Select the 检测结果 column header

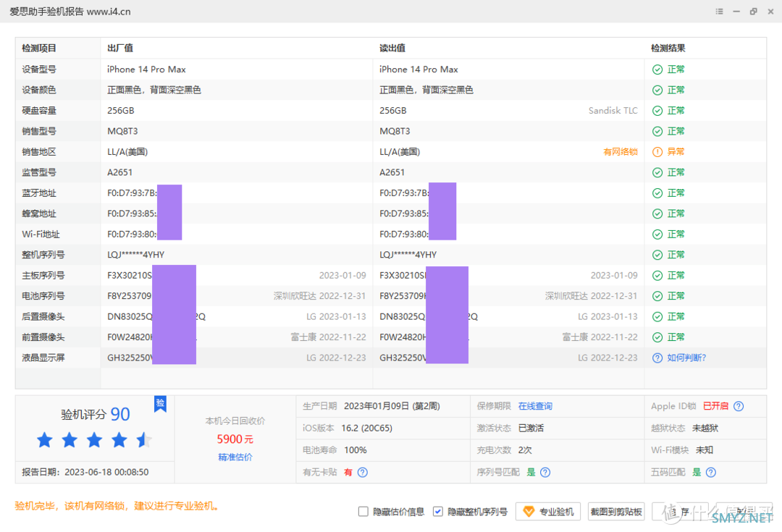[668, 48]
